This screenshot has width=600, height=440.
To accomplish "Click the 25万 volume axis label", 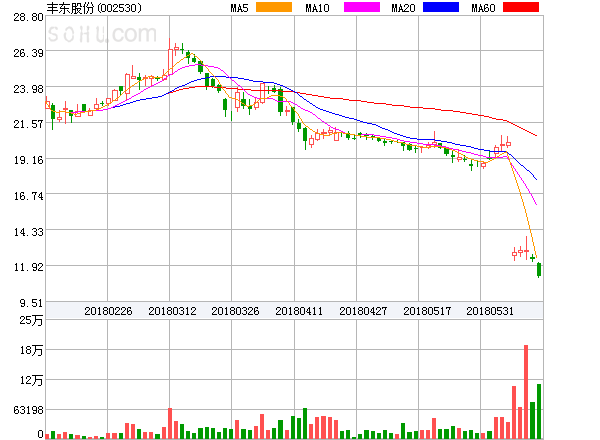I will [x=31, y=320].
